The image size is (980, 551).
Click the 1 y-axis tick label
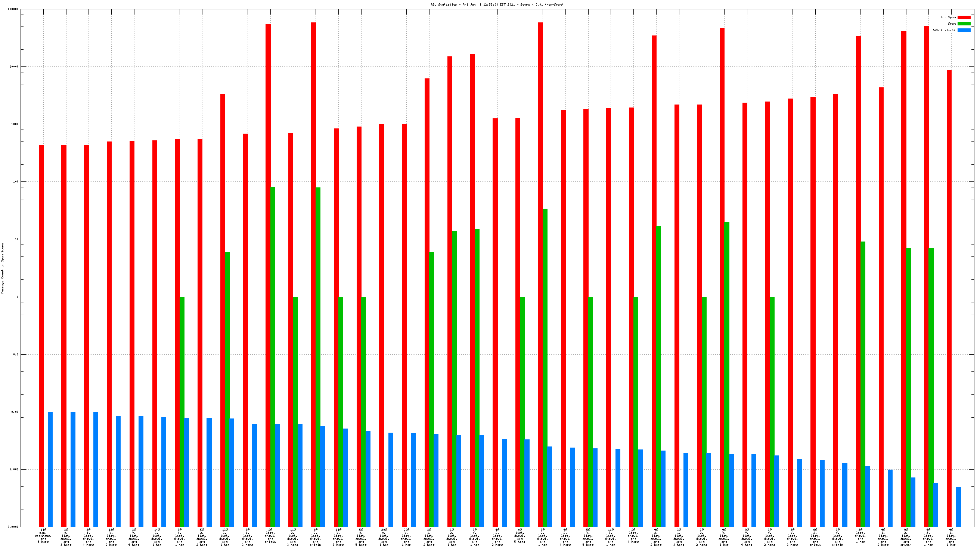(17, 297)
